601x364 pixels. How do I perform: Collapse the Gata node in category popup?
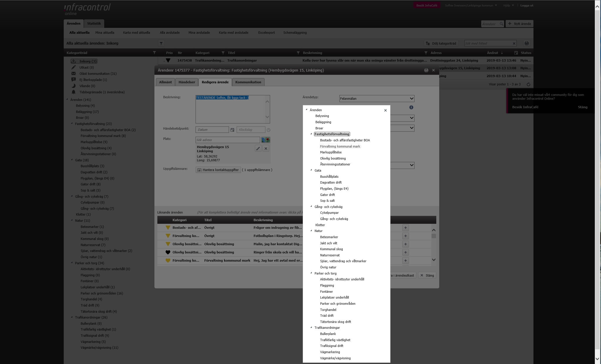pos(312,170)
